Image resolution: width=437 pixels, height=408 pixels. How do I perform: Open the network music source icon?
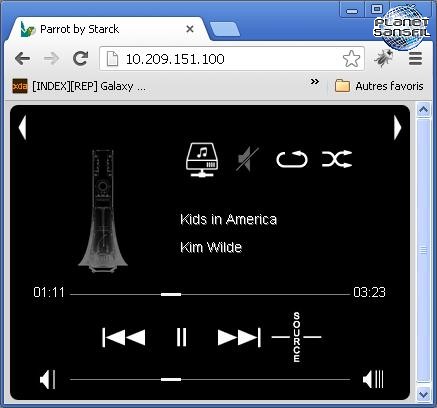201,159
